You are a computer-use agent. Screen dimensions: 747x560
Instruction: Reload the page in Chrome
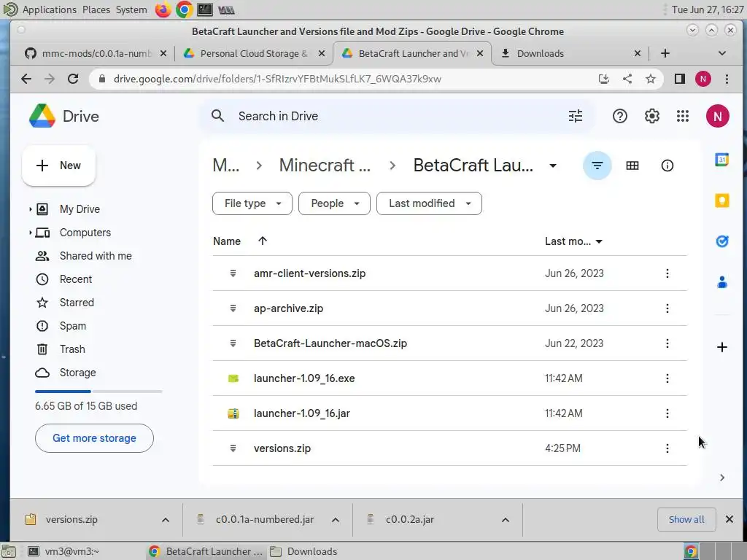click(73, 79)
